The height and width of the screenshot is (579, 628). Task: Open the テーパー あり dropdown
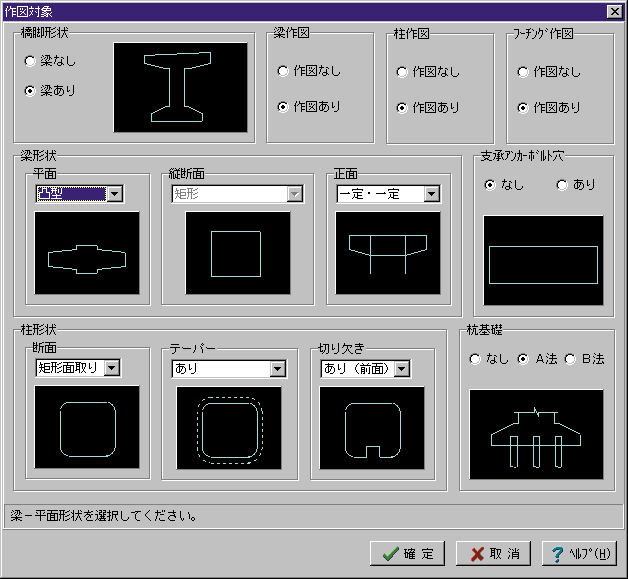[x=277, y=369]
